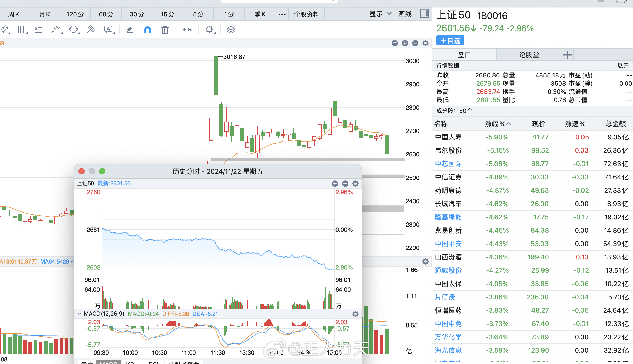Open stock 海光信息
This screenshot has width=633, height=364.
[x=448, y=350]
